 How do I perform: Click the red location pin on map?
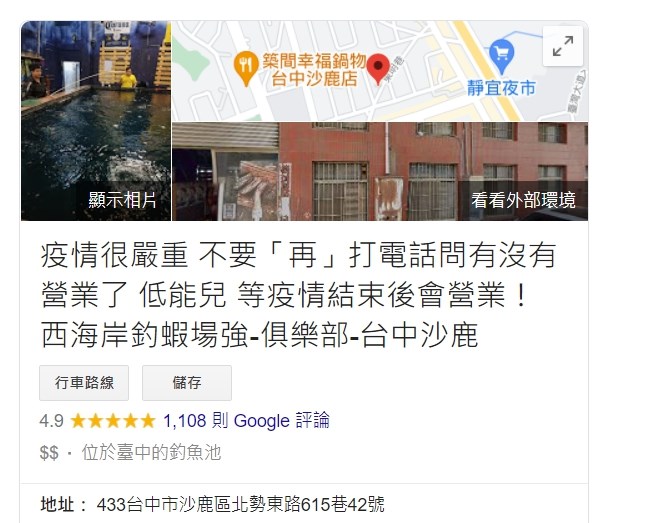point(378,69)
